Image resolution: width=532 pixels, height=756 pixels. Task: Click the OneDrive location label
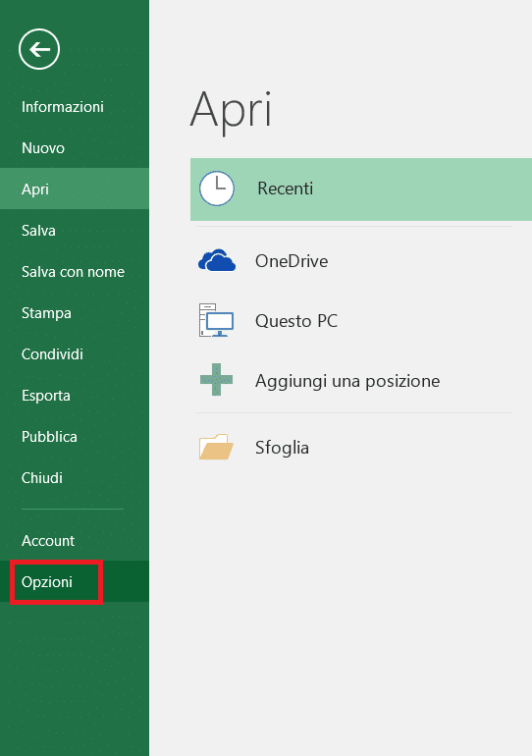click(x=292, y=261)
